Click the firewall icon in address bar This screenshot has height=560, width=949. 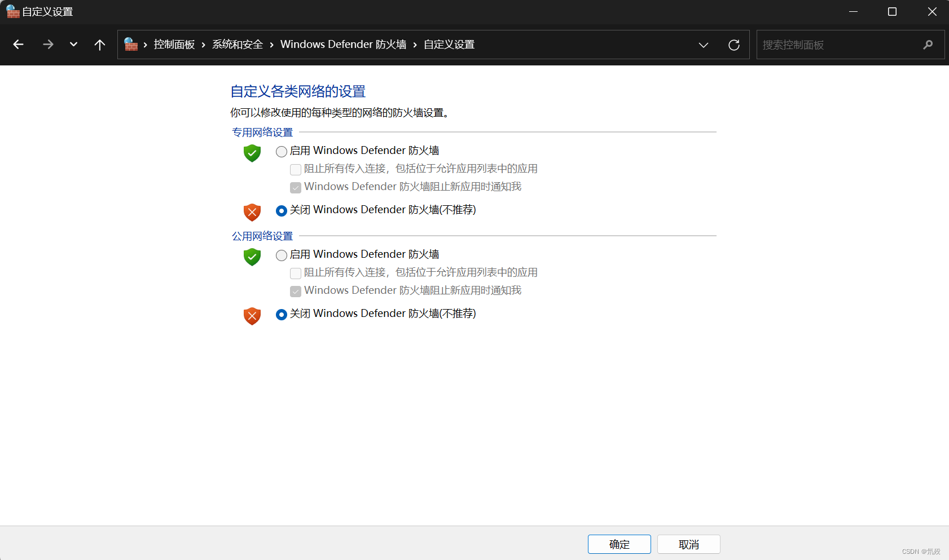pyautogui.click(x=131, y=45)
